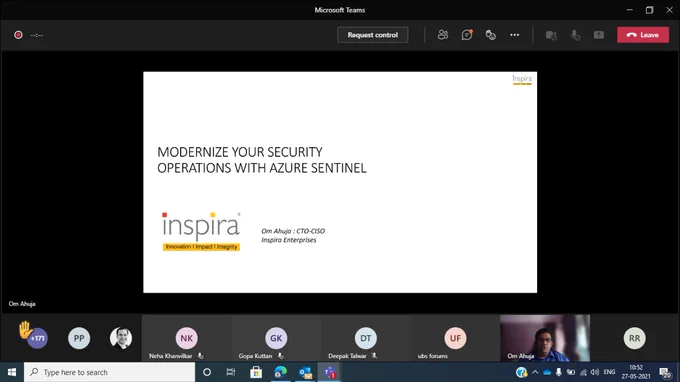Open the More actions ellipsis menu
680x382 pixels.
[514, 35]
